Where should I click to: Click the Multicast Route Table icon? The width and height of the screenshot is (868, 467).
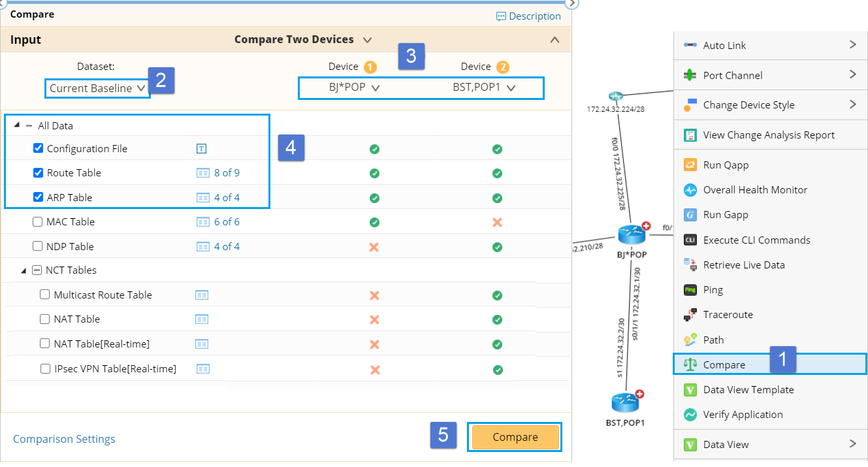[x=202, y=295]
